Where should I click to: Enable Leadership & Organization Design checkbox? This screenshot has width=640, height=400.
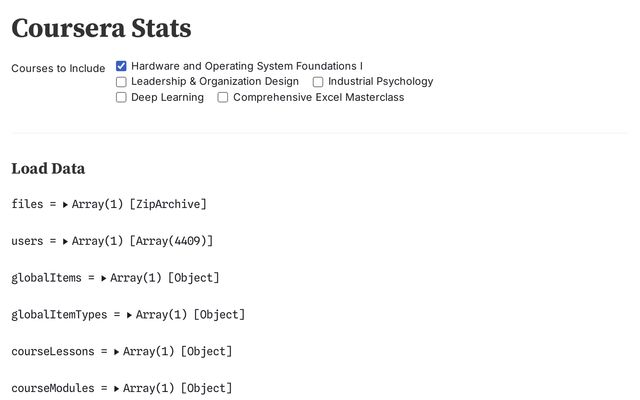121,82
